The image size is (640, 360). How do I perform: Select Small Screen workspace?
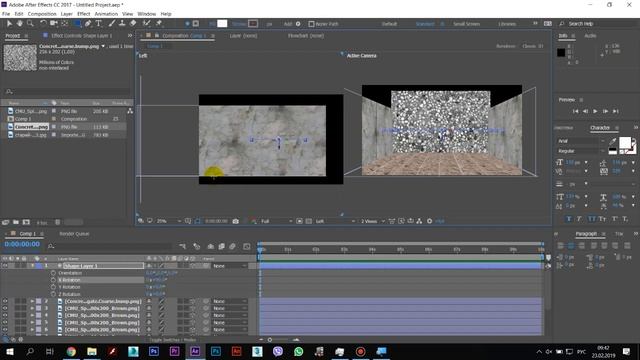(467, 24)
